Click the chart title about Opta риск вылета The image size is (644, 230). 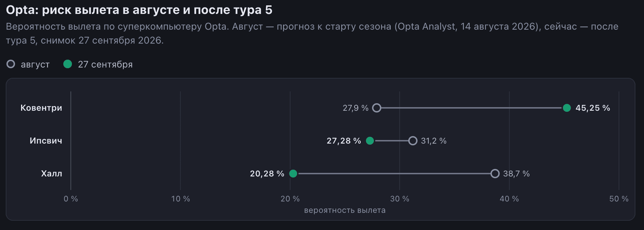click(x=139, y=10)
